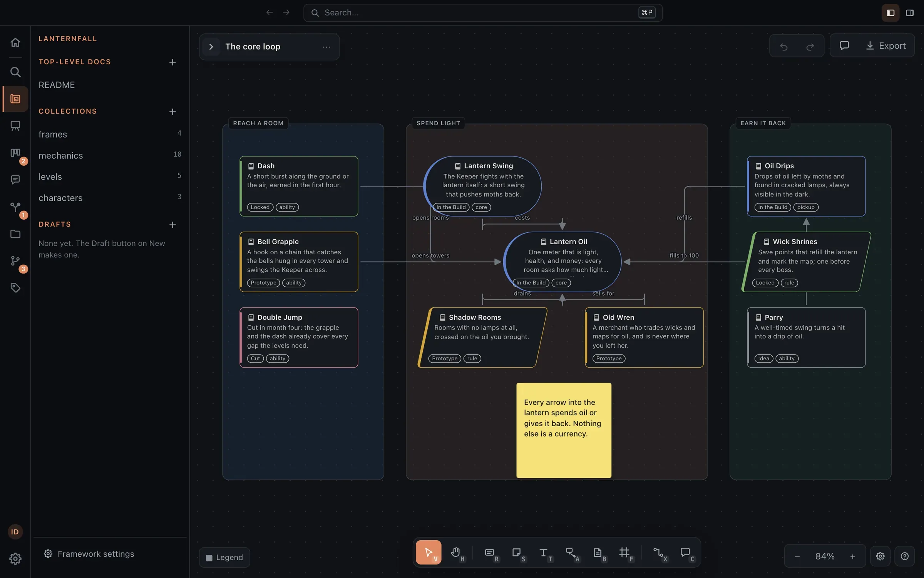This screenshot has width=924, height=578.
Task: Open the levels collection
Action: click(110, 176)
